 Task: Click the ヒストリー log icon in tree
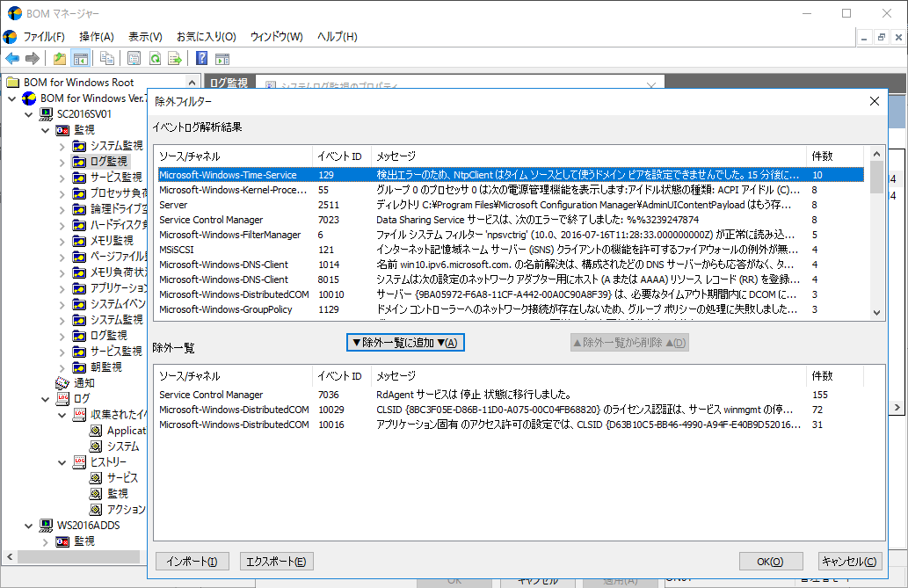79,461
